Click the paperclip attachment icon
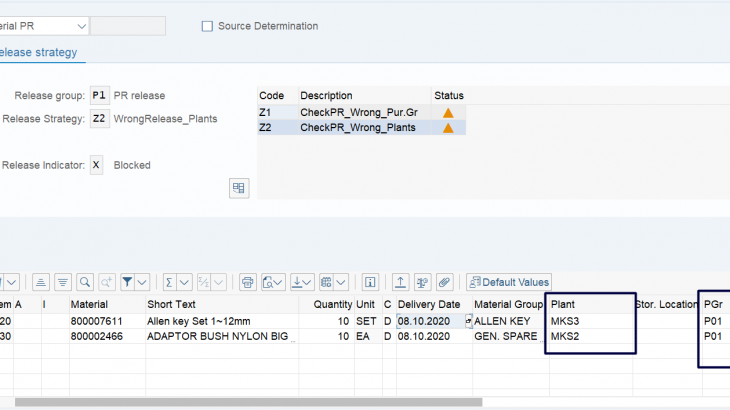 [445, 282]
